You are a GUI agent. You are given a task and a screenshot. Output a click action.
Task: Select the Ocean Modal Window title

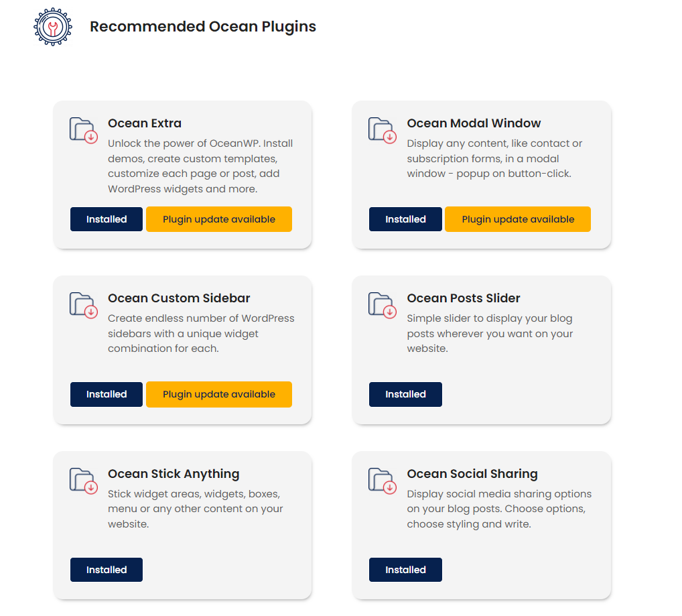[x=474, y=123]
